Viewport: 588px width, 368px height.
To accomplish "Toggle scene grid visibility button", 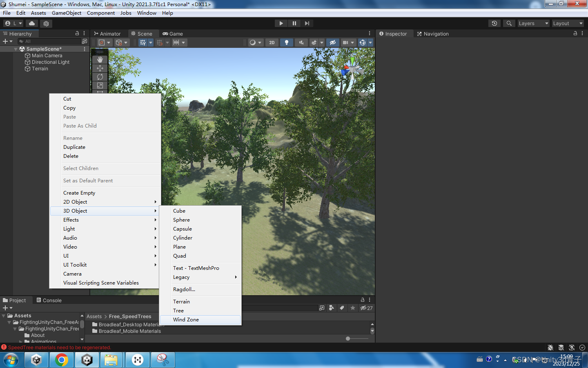I will [143, 43].
